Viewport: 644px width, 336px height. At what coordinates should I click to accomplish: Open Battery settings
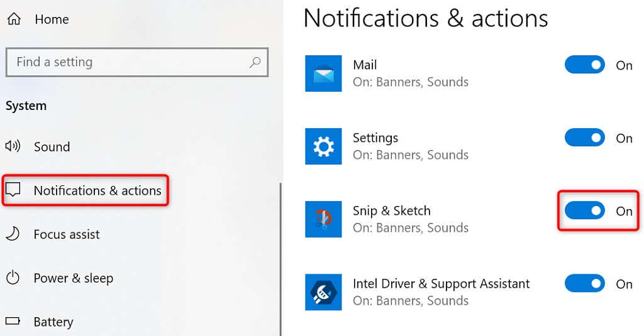point(53,322)
